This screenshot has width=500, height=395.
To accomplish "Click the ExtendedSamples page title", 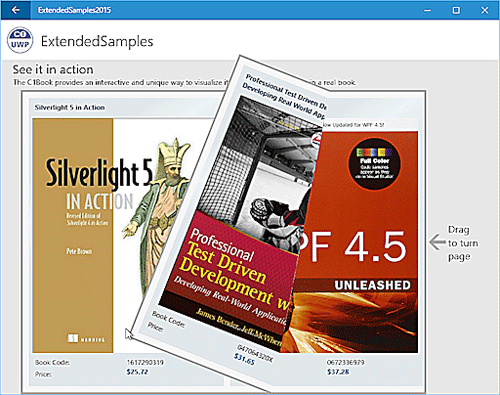I will point(97,41).
